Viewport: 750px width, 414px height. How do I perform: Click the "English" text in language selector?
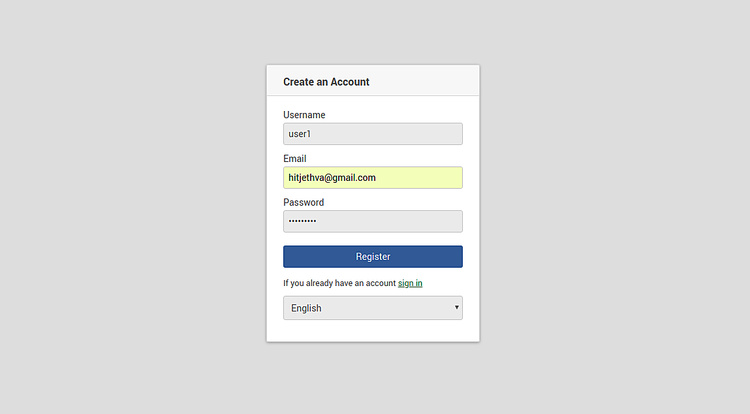(x=306, y=308)
